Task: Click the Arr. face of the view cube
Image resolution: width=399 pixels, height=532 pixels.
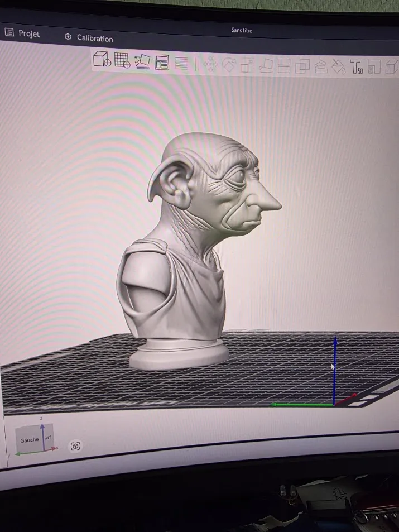Action: 49,437
